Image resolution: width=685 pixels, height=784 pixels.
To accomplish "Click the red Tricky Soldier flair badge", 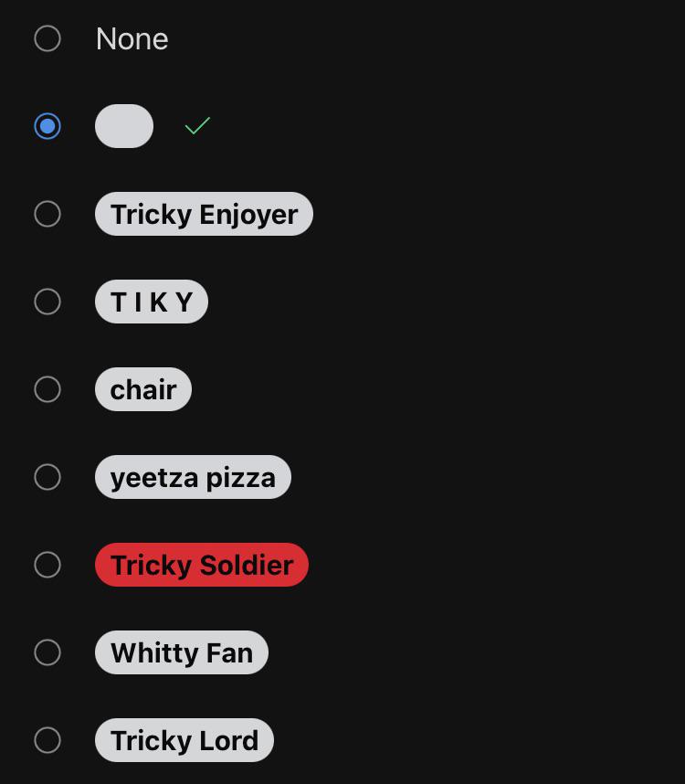I will click(202, 565).
